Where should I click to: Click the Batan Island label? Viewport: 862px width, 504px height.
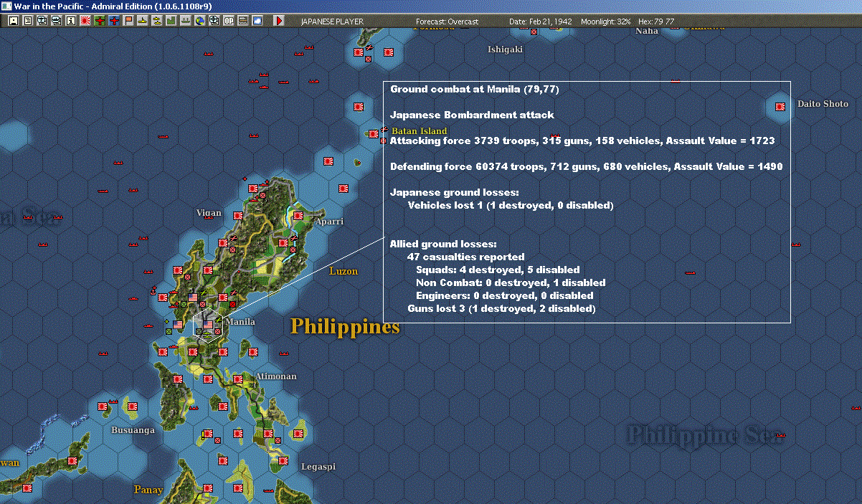click(x=420, y=131)
